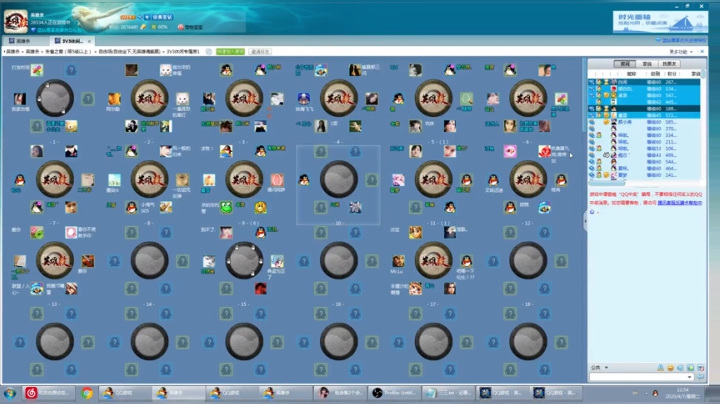The image size is (720, 404).
Task: Click the penguin avatar seated left at table 10
Action: [x=304, y=180]
